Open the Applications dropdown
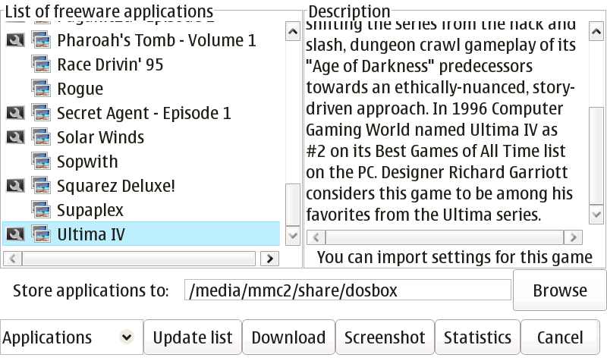 pos(70,337)
